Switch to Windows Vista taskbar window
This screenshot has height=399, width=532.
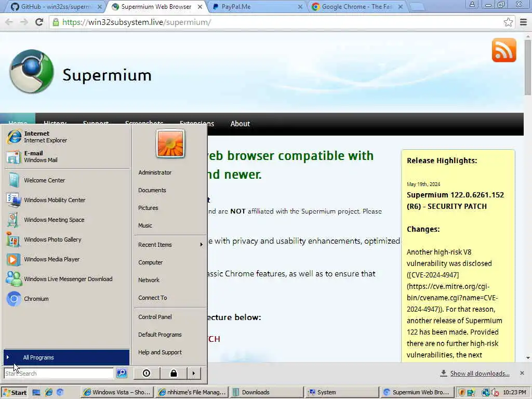coord(117,392)
